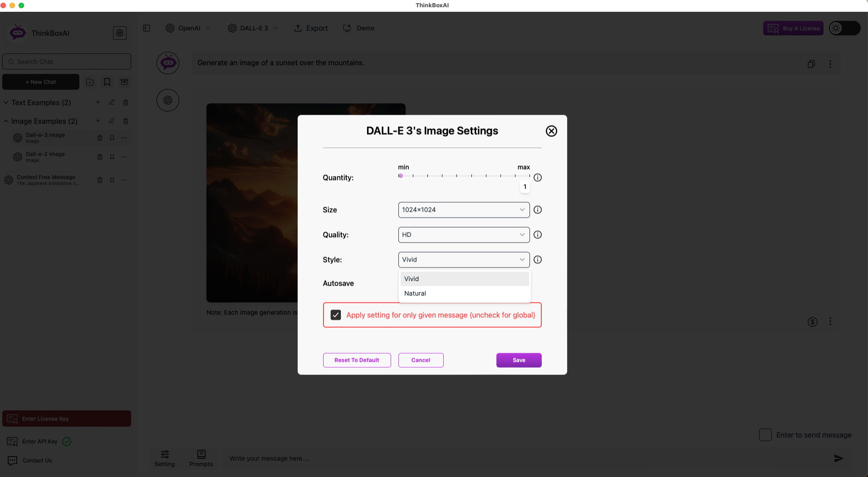
Task: Open Demo in the top toolbar
Action: [358, 28]
